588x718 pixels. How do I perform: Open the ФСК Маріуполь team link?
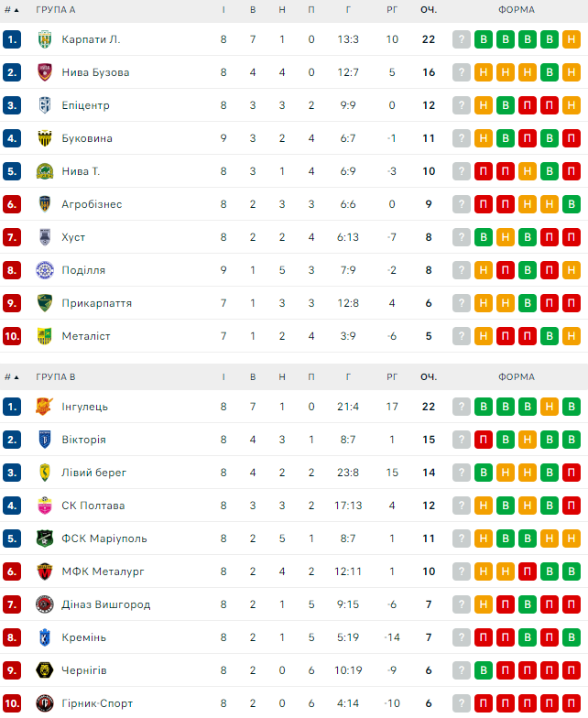tap(103, 538)
